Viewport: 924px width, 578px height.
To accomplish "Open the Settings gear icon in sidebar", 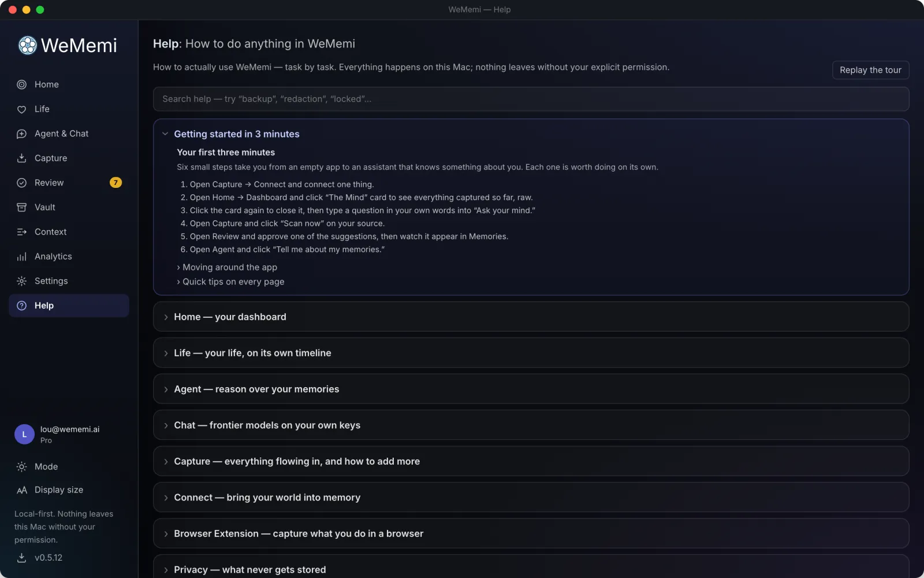I will [21, 281].
